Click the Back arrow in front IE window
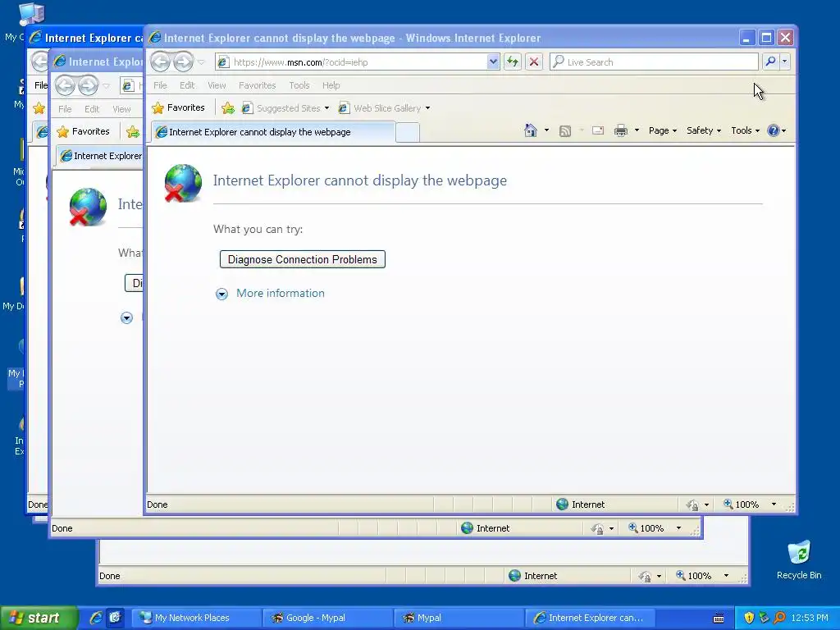 pyautogui.click(x=160, y=62)
